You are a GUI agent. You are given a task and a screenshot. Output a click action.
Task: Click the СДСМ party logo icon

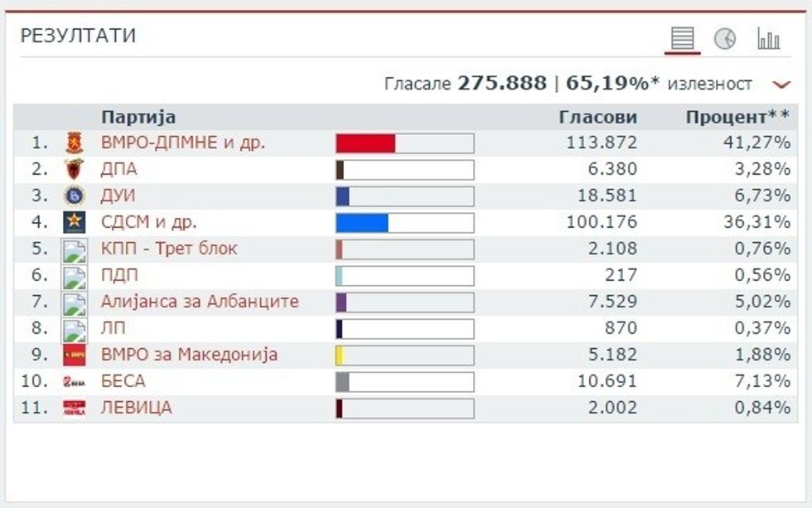(x=75, y=222)
